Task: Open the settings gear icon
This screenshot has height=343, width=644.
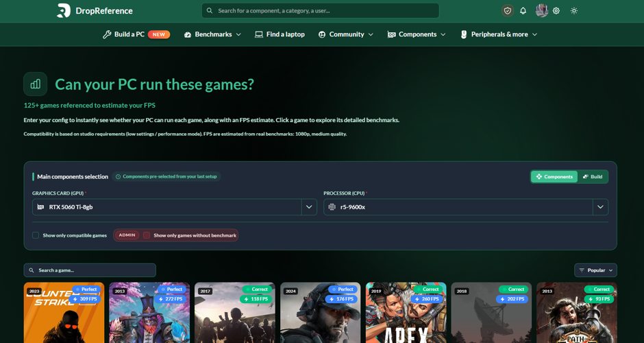Action: tap(556, 11)
